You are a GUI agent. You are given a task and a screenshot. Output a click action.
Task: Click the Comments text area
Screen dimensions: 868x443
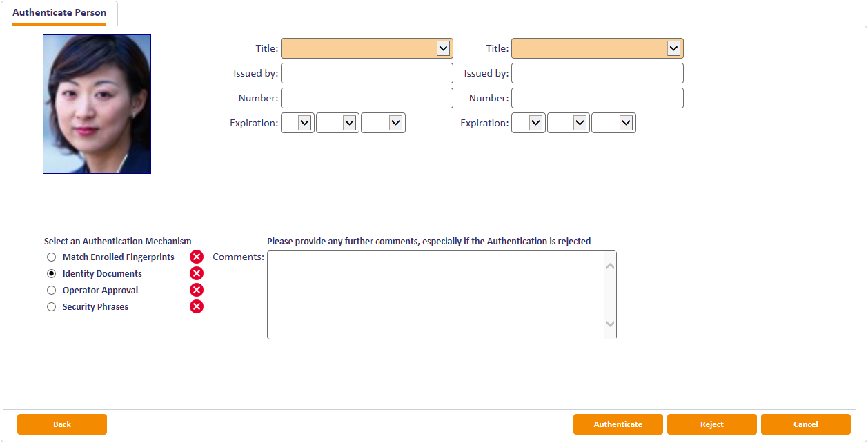coord(435,295)
